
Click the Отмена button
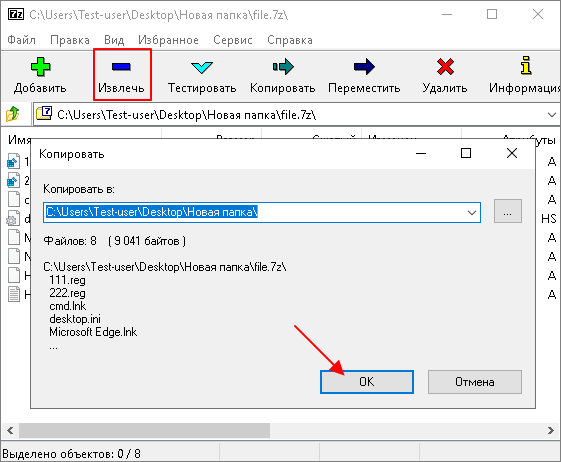[x=475, y=382]
